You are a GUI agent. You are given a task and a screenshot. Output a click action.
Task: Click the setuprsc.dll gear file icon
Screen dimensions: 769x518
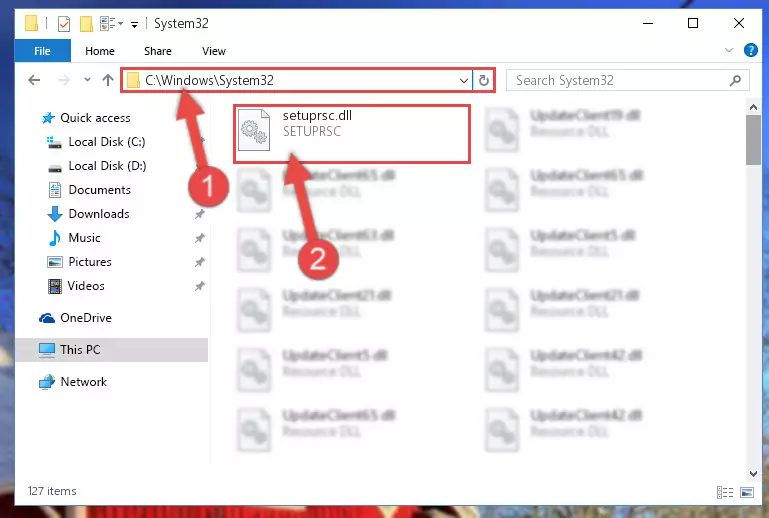pyautogui.click(x=254, y=130)
